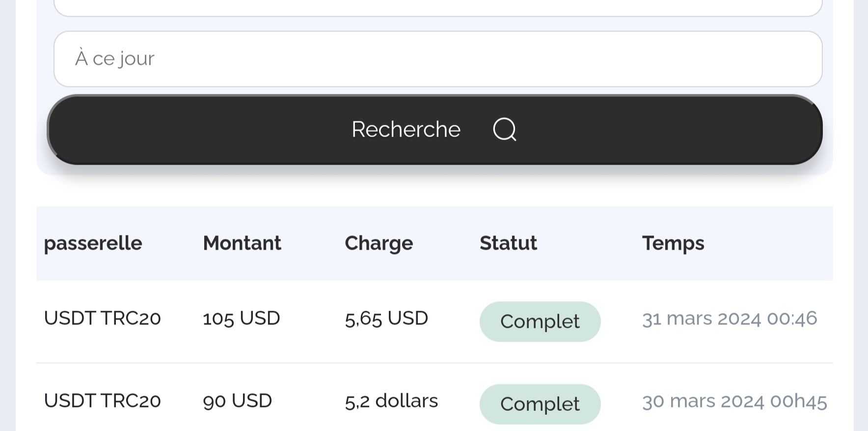The width and height of the screenshot is (868, 431).
Task: Click the "passerelle" column header
Action: [x=93, y=243]
